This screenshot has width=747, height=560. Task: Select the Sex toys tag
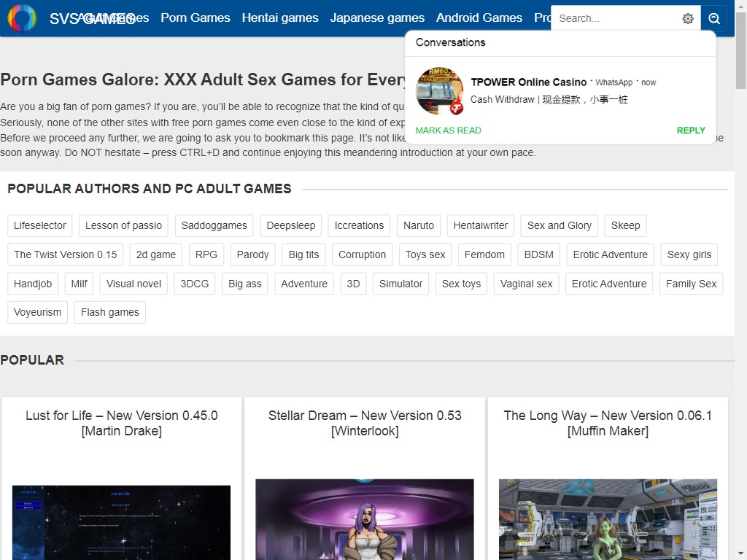461,284
